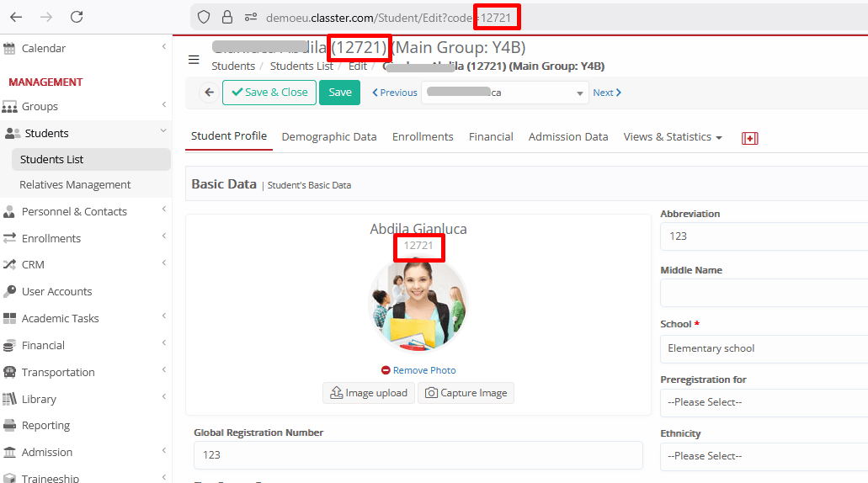
Task: Open the student name selector dropdown
Action: point(504,93)
